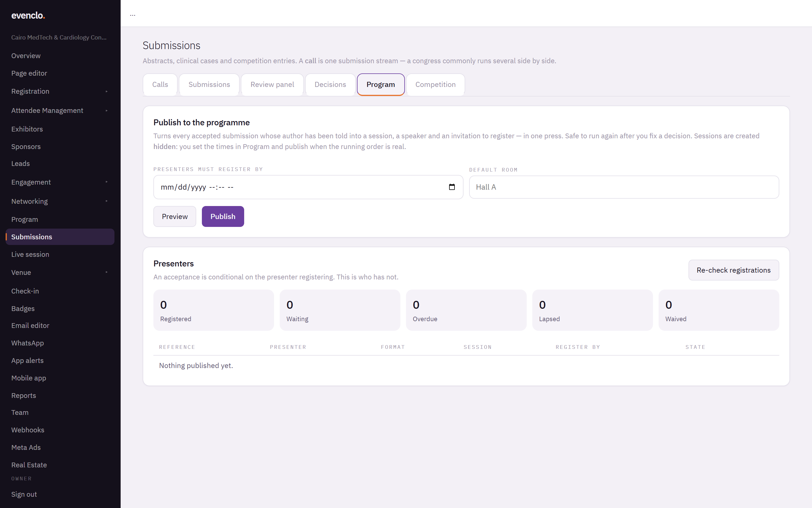Click the Registered count card

tap(214, 310)
